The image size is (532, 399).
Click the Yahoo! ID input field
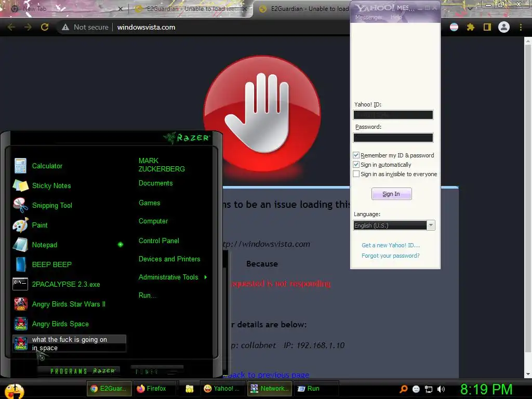[x=393, y=115]
